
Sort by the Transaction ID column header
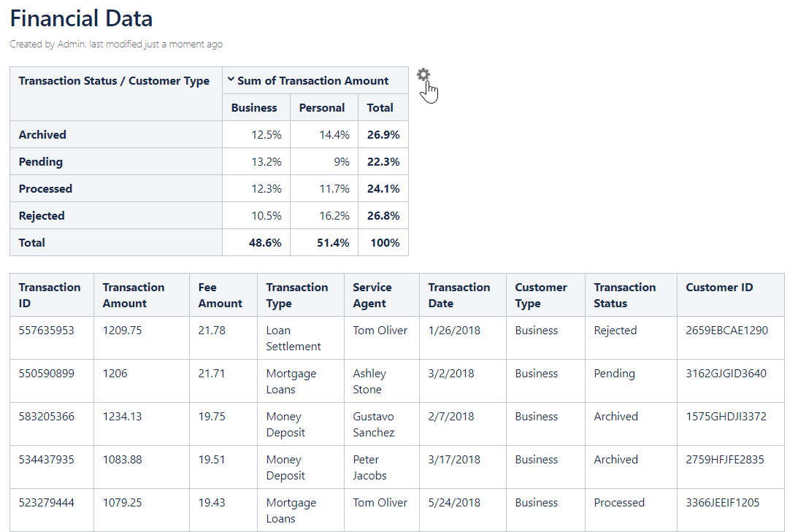(50, 295)
